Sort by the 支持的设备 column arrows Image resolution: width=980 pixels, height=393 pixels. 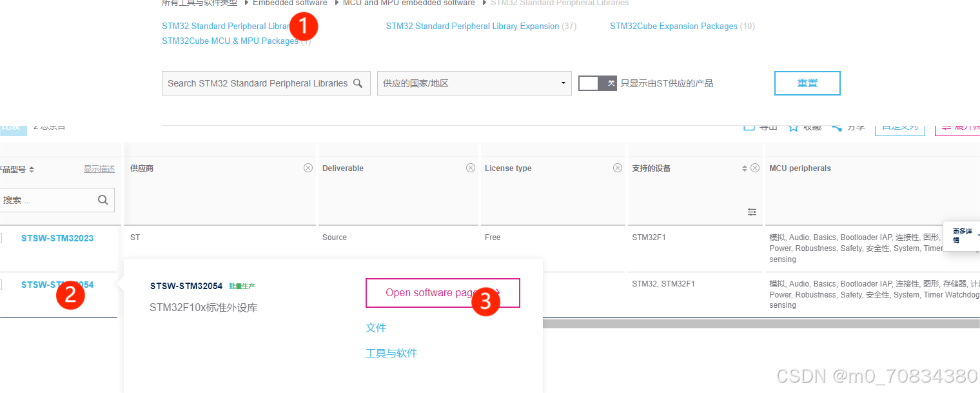pyautogui.click(x=745, y=168)
